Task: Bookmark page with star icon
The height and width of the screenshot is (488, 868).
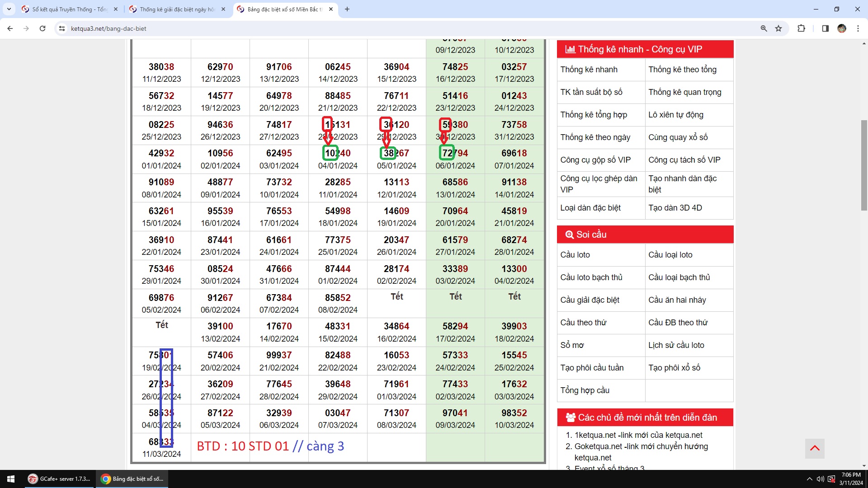Action: (x=778, y=28)
